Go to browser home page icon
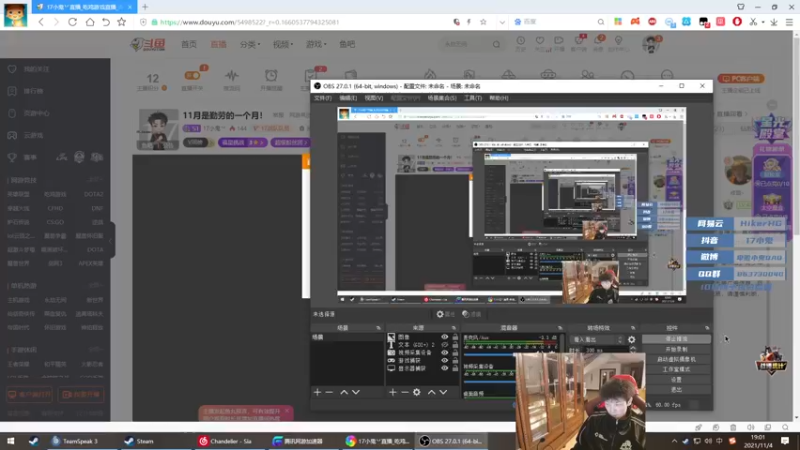800x450 pixels. pyautogui.click(x=90, y=22)
